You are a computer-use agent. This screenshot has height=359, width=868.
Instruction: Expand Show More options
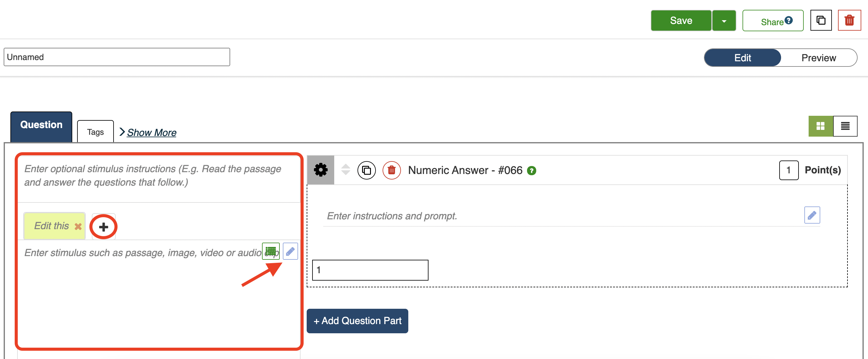click(x=151, y=132)
